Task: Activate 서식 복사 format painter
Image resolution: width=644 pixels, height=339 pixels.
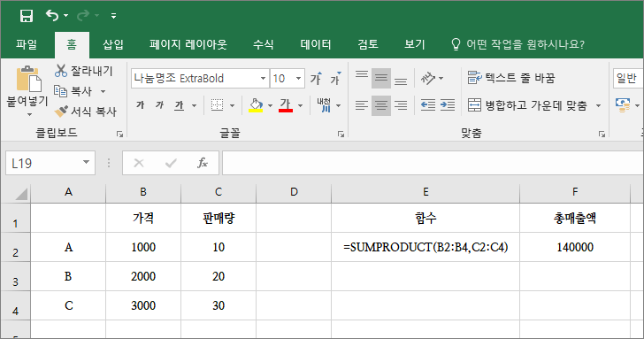Action: pyautogui.click(x=86, y=112)
